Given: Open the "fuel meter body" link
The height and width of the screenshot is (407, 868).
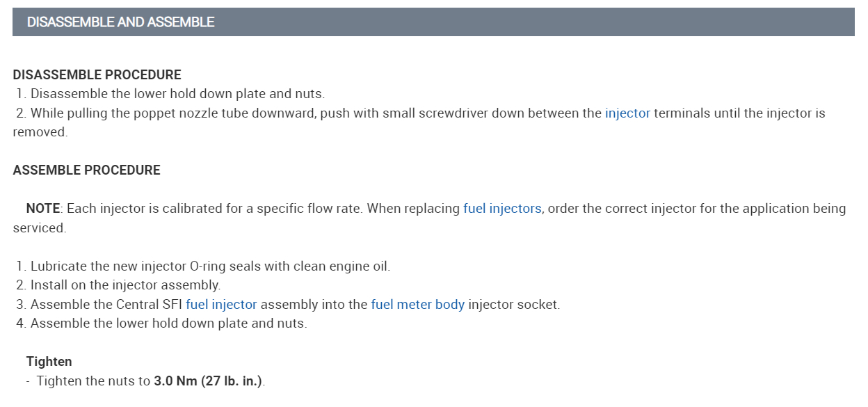Looking at the screenshot, I should 417,304.
